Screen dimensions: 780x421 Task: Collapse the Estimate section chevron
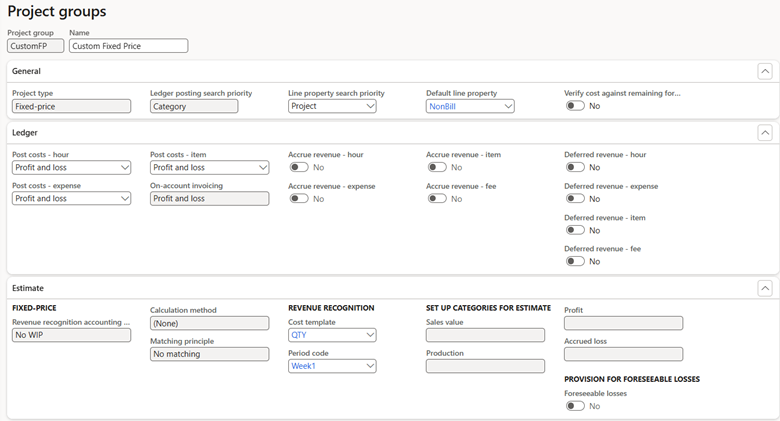click(x=765, y=288)
